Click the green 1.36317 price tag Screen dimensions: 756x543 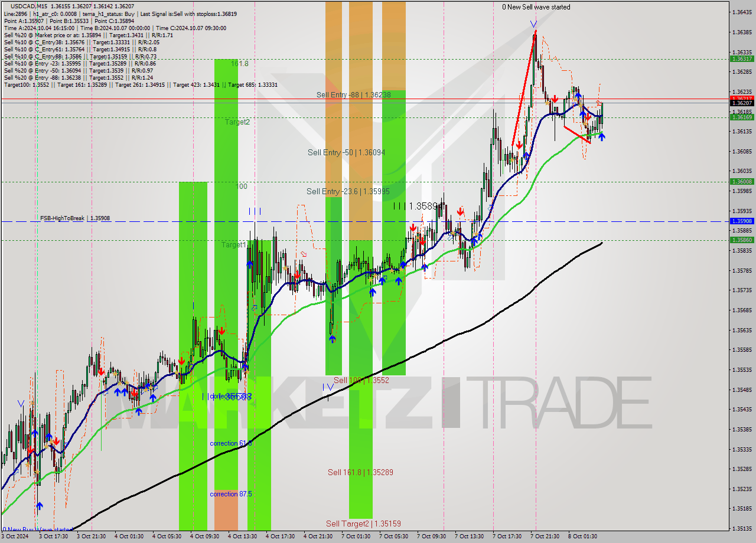coord(742,59)
